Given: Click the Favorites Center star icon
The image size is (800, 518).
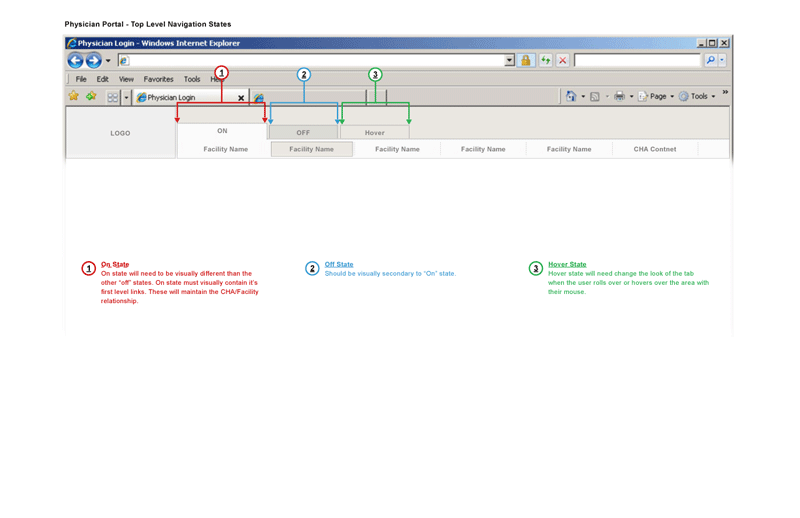Looking at the screenshot, I should point(74,96).
